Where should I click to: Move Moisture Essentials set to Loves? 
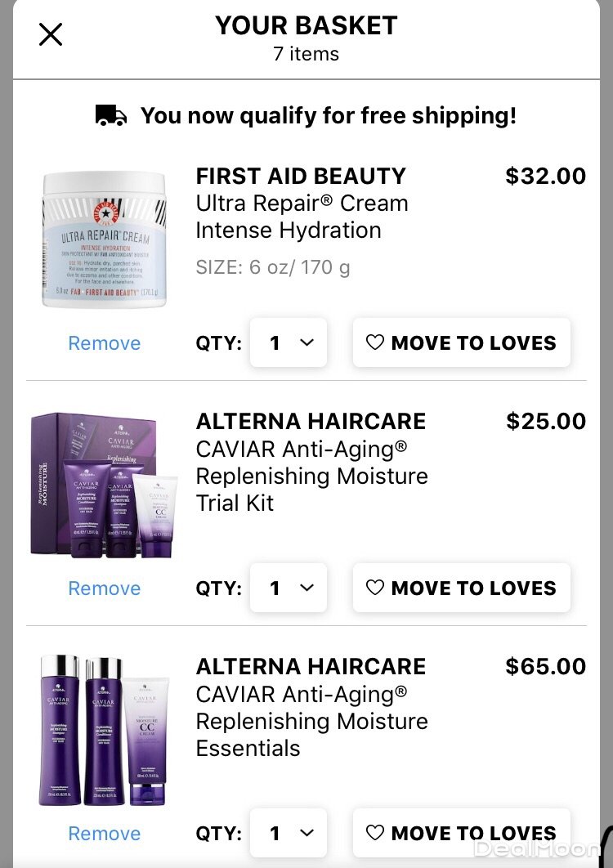click(x=461, y=833)
